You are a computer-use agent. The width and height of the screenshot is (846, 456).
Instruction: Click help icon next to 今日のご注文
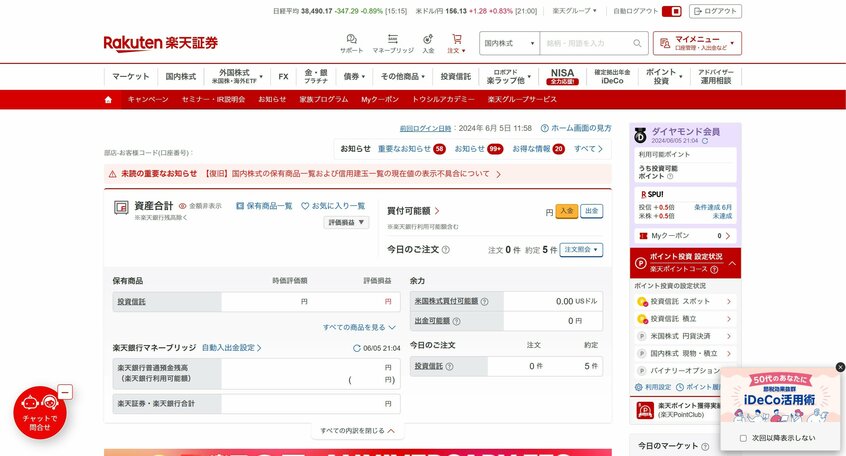446,250
